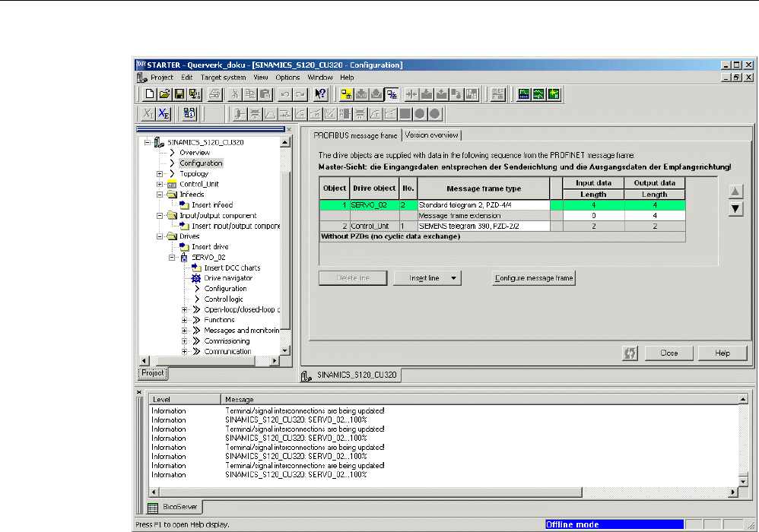The image size is (759, 532).
Task: Click the New project toolbar icon
Action: click(150, 94)
